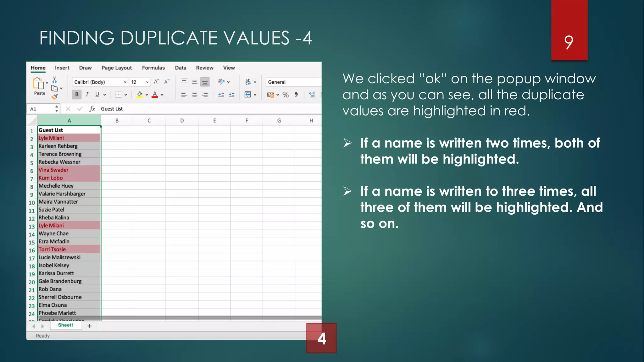Decrease font size with A-down icon

(x=167, y=82)
